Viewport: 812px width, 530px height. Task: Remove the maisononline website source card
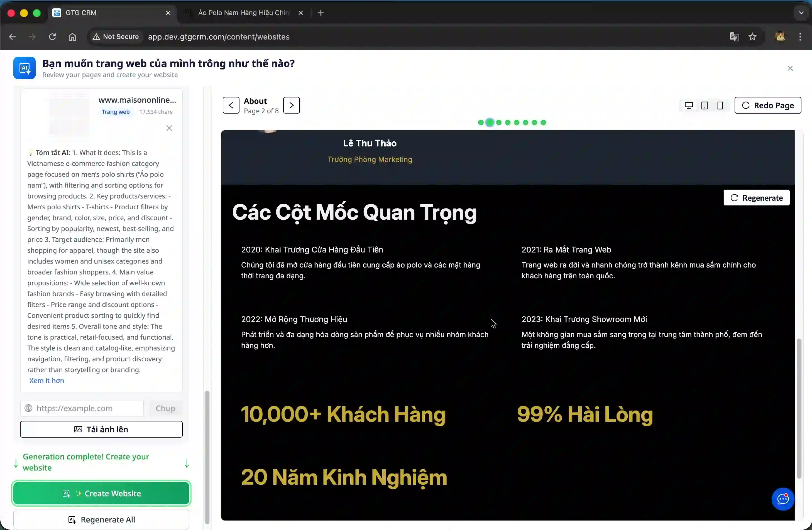click(x=169, y=128)
